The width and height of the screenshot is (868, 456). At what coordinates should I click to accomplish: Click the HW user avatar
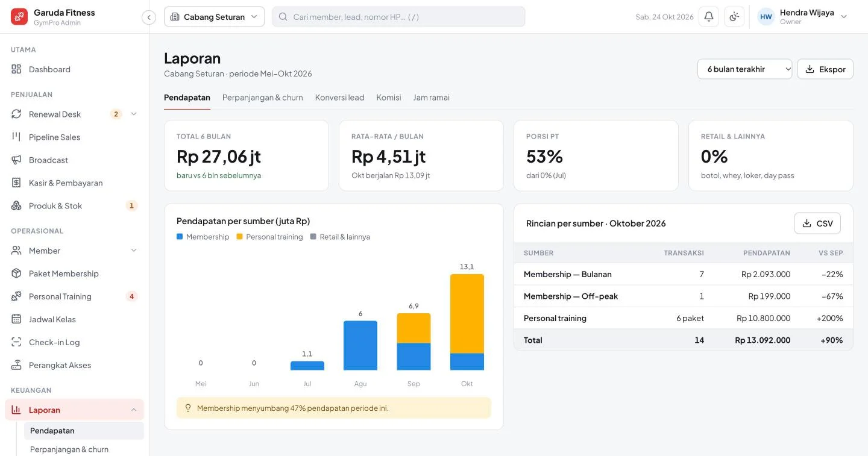(x=766, y=17)
